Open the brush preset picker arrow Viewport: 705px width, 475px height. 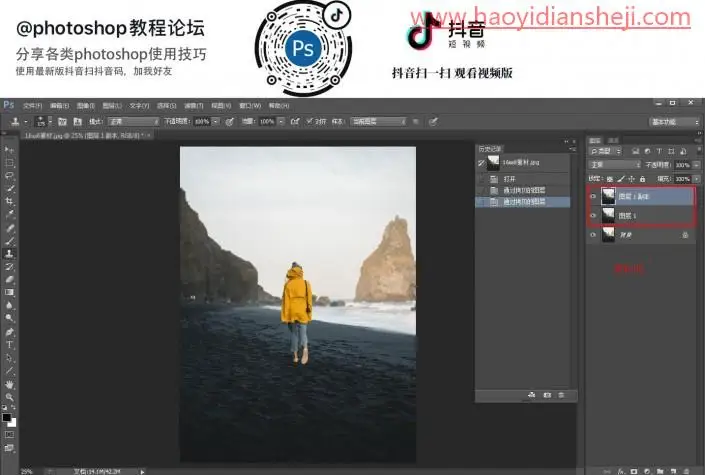pyautogui.click(x=50, y=121)
